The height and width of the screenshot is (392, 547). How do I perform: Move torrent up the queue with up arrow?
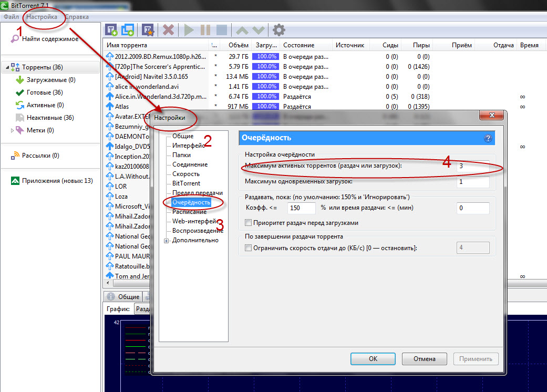tap(242, 30)
